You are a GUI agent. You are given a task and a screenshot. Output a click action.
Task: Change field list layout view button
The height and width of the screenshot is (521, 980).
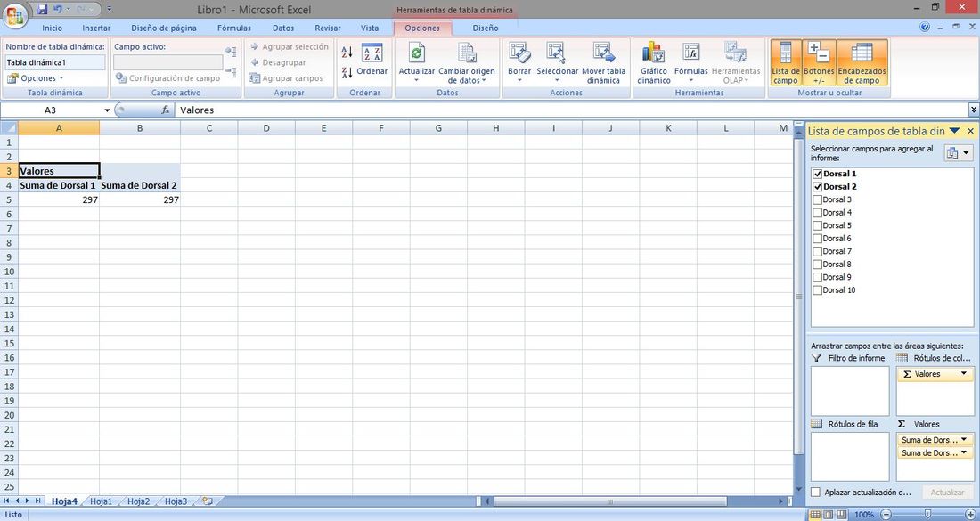click(958, 153)
